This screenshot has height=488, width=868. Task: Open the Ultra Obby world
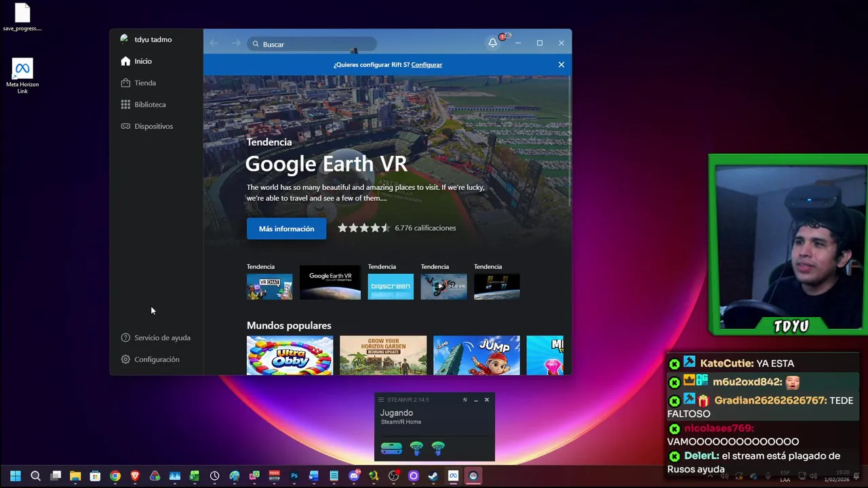290,355
